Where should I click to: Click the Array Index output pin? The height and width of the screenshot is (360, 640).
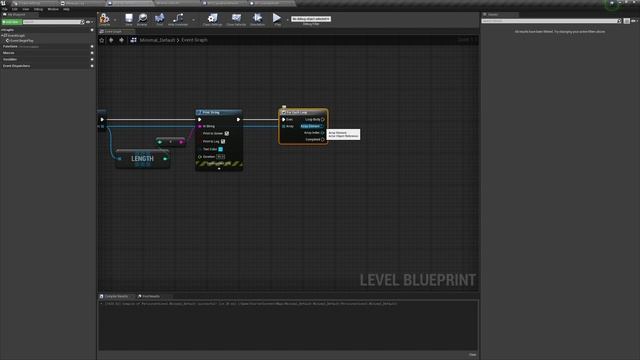[x=322, y=133]
